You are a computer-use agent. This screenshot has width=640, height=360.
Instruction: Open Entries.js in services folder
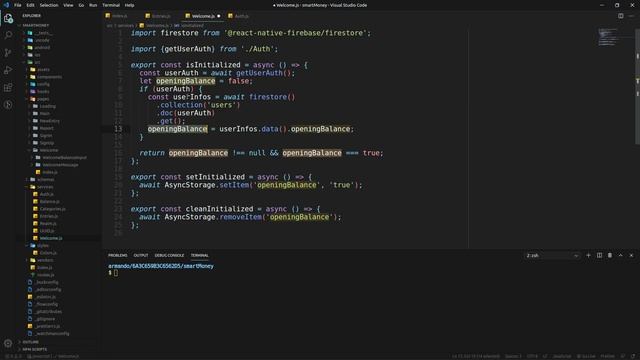point(49,216)
